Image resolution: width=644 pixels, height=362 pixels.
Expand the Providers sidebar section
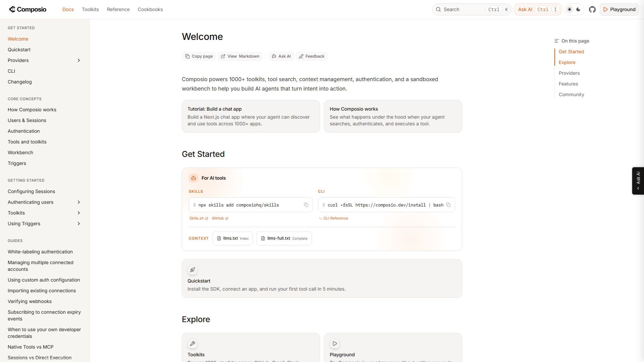coord(79,60)
